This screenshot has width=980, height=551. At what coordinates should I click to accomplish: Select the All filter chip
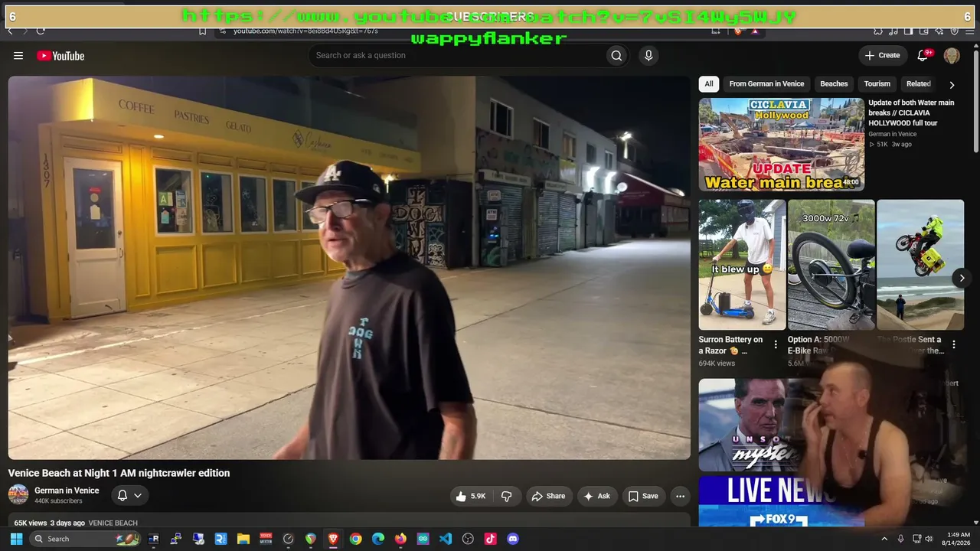(x=709, y=84)
